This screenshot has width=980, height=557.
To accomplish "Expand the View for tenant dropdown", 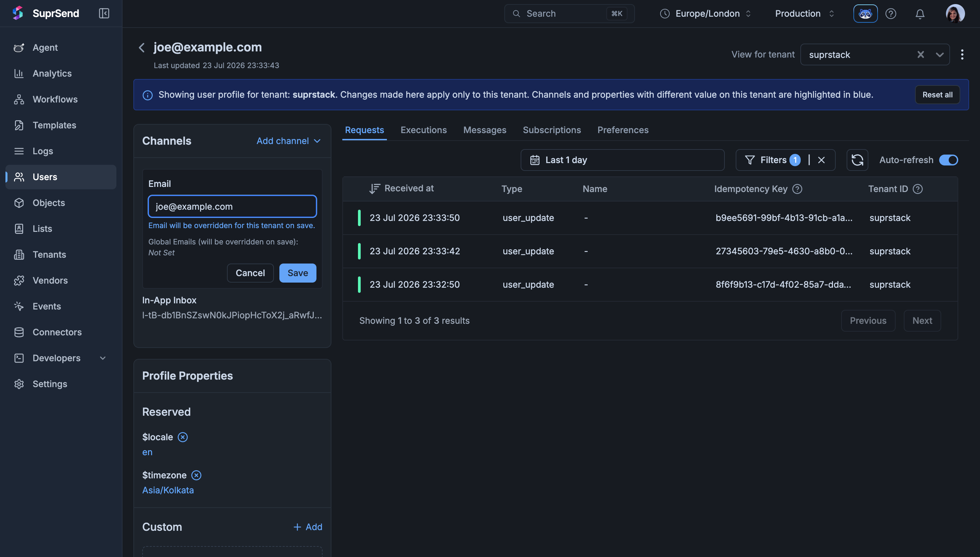I will (940, 55).
